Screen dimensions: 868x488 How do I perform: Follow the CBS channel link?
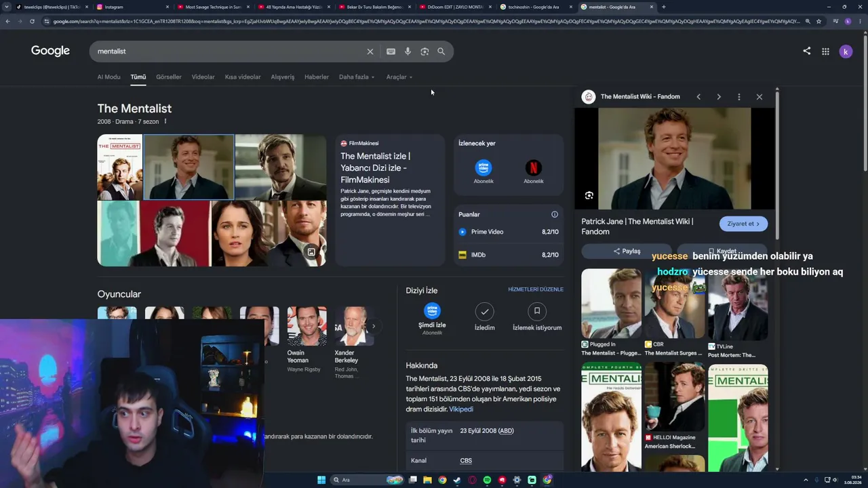point(466,461)
